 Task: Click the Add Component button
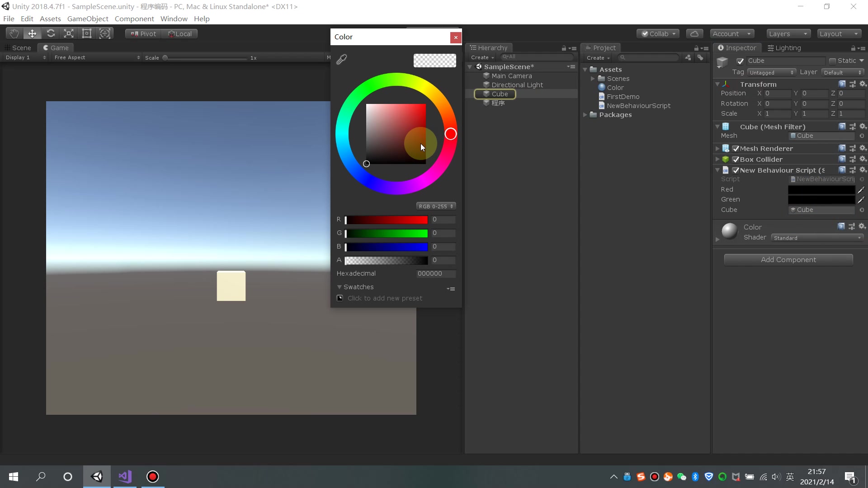788,259
